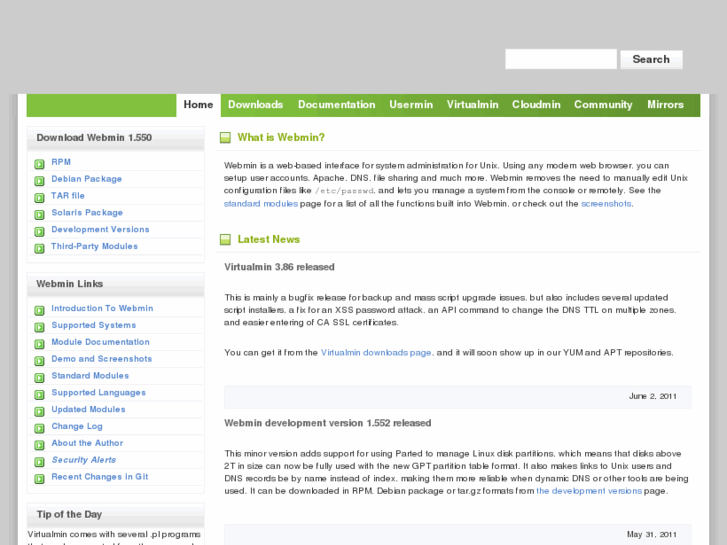This screenshot has height=545, width=727.
Task: Click the 'What is Webmin?' heading
Action: pos(281,137)
